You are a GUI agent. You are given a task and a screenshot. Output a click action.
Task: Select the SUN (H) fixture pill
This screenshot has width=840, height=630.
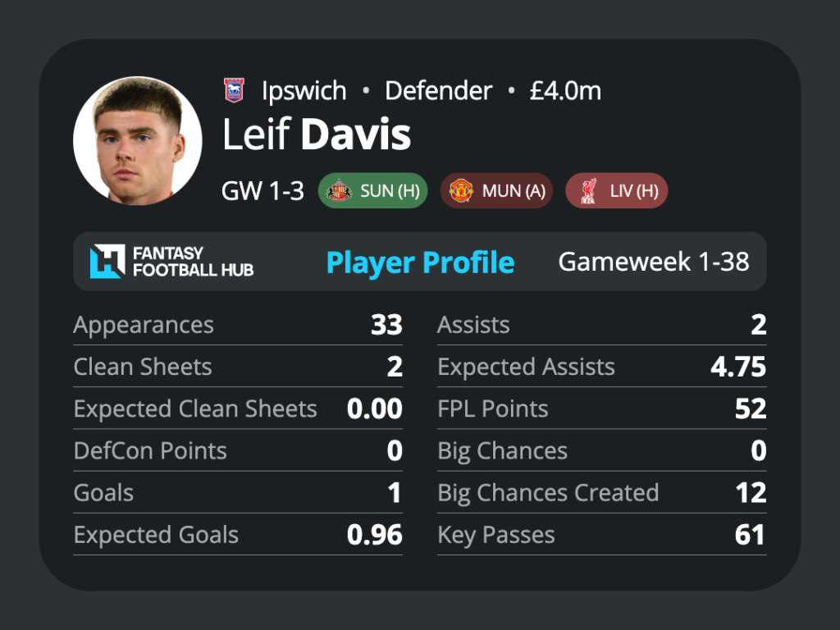373,190
